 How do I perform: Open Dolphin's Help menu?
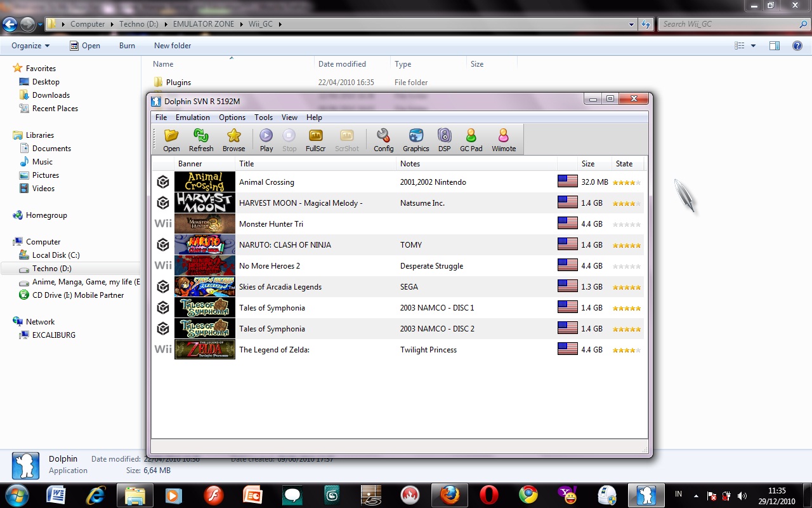(314, 117)
